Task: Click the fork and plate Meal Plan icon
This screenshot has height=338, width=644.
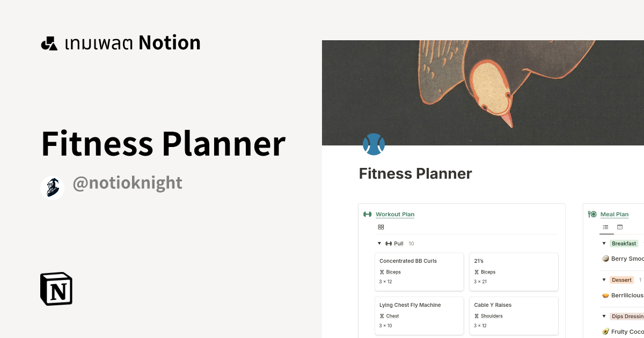Action: pyautogui.click(x=592, y=214)
